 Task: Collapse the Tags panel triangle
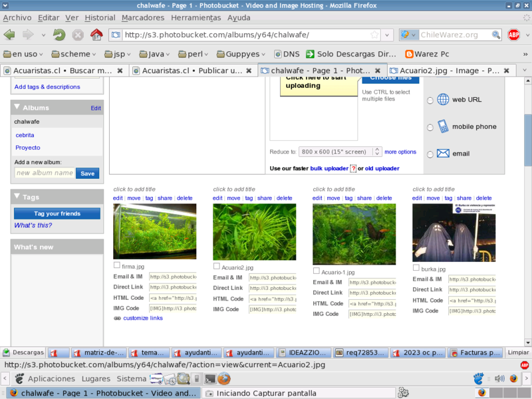point(17,197)
